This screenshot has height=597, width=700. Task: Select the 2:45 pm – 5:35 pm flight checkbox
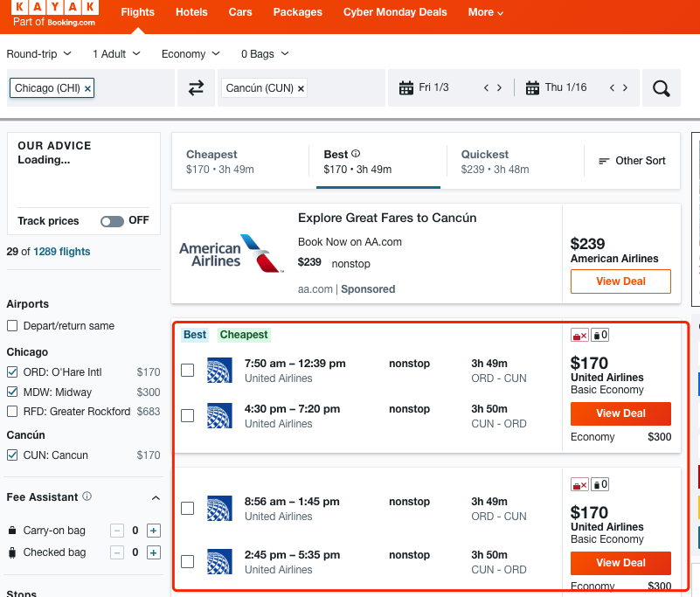[188, 561]
